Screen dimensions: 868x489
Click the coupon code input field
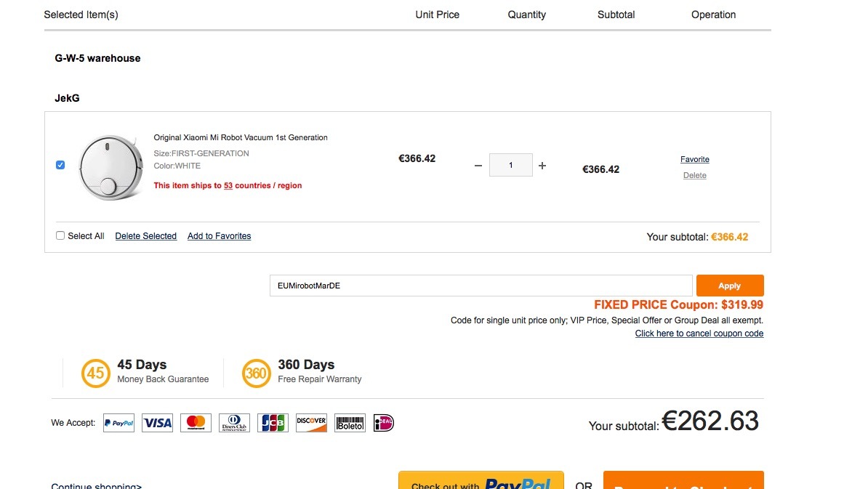point(480,286)
